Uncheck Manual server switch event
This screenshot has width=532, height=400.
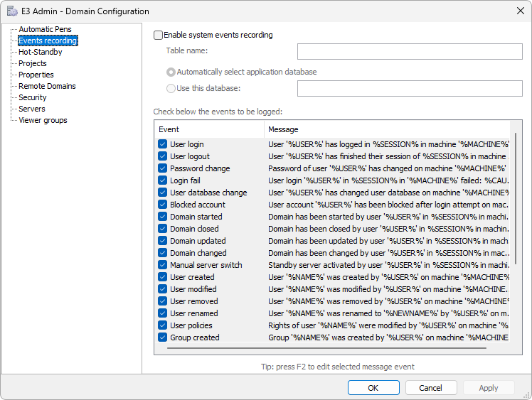click(x=163, y=265)
